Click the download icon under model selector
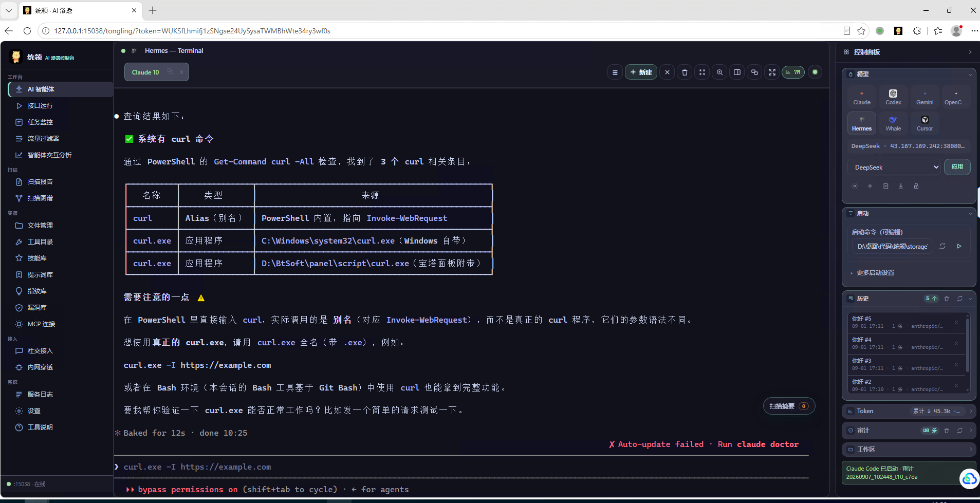 (901, 186)
